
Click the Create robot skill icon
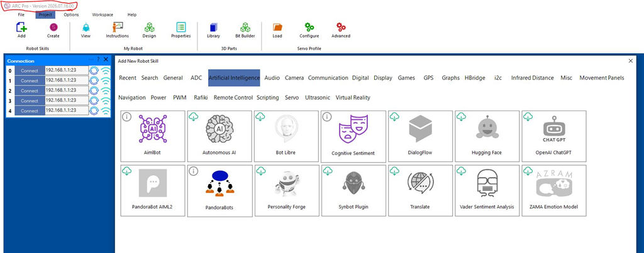[53, 28]
